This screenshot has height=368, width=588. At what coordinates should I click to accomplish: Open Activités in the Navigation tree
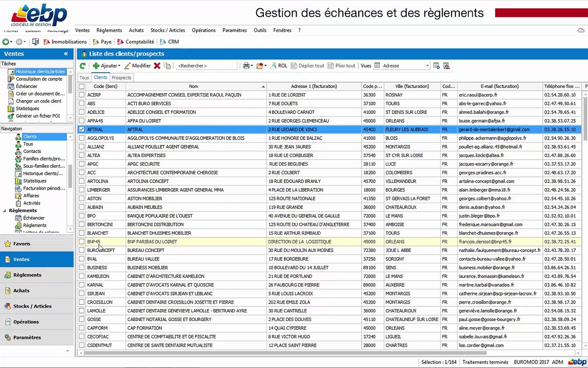point(32,203)
